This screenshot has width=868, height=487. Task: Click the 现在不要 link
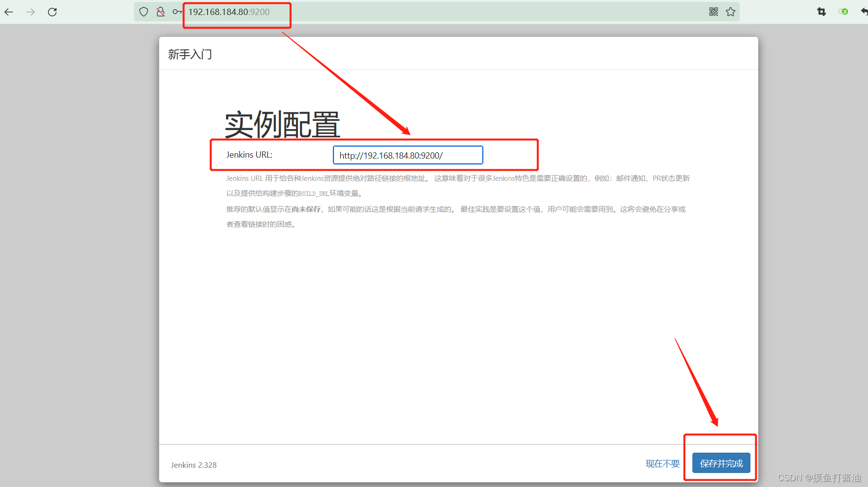662,464
